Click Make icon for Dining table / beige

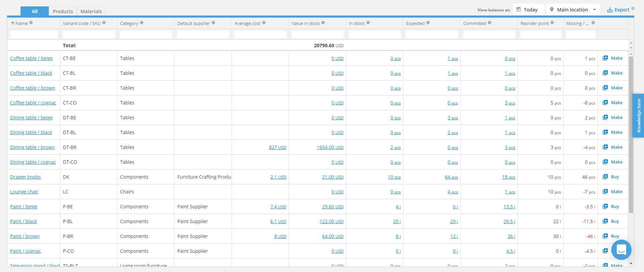[605, 117]
